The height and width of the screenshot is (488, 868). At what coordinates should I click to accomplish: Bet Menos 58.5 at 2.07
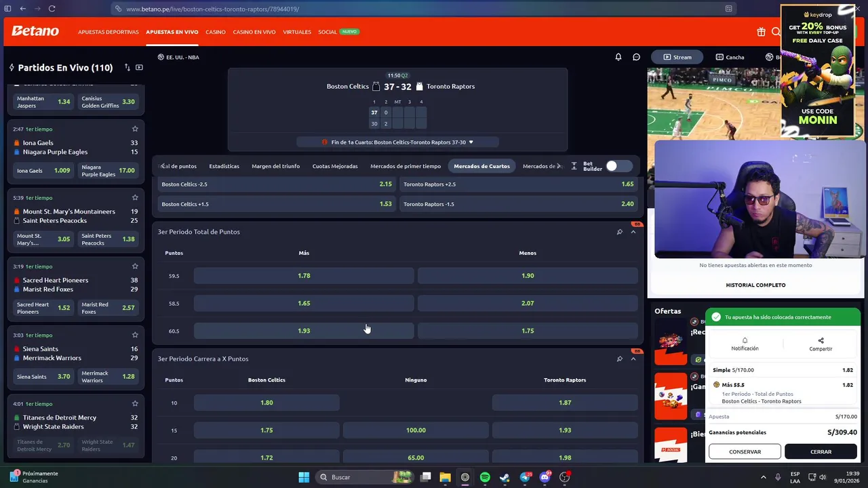[528, 303]
